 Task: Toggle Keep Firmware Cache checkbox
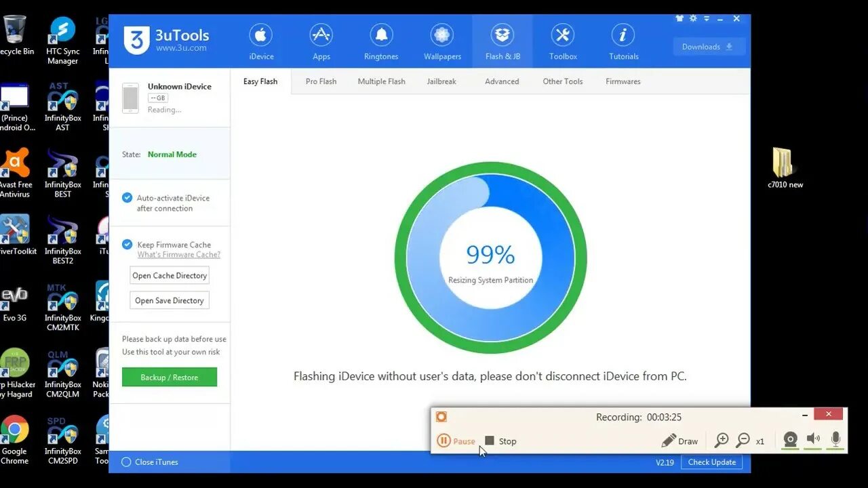pyautogui.click(x=127, y=245)
